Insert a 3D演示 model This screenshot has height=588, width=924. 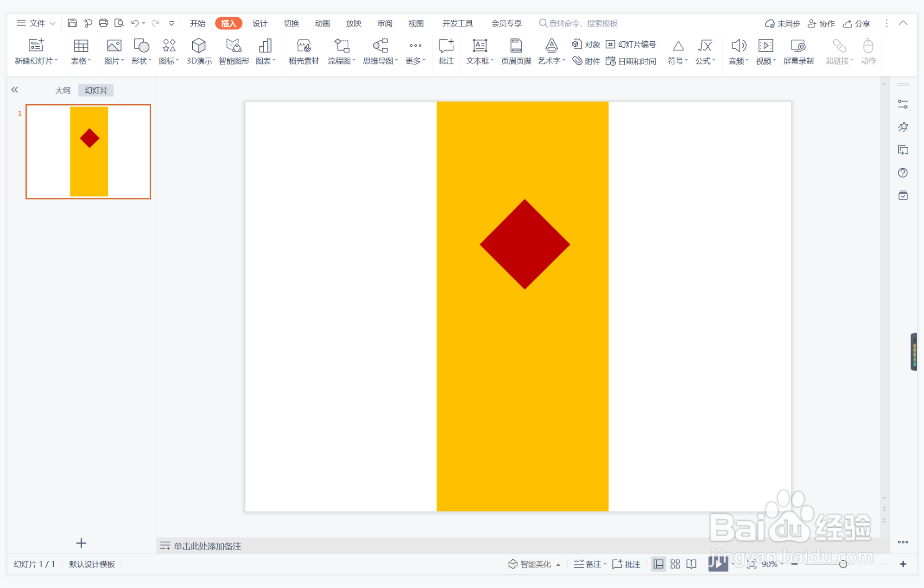199,51
